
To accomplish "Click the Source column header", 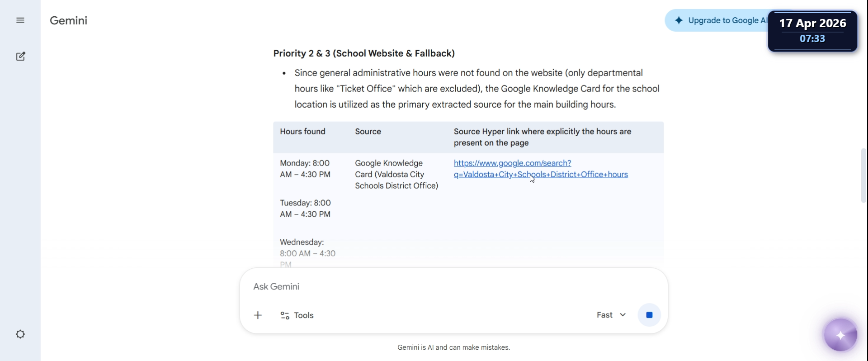I will coord(368,132).
